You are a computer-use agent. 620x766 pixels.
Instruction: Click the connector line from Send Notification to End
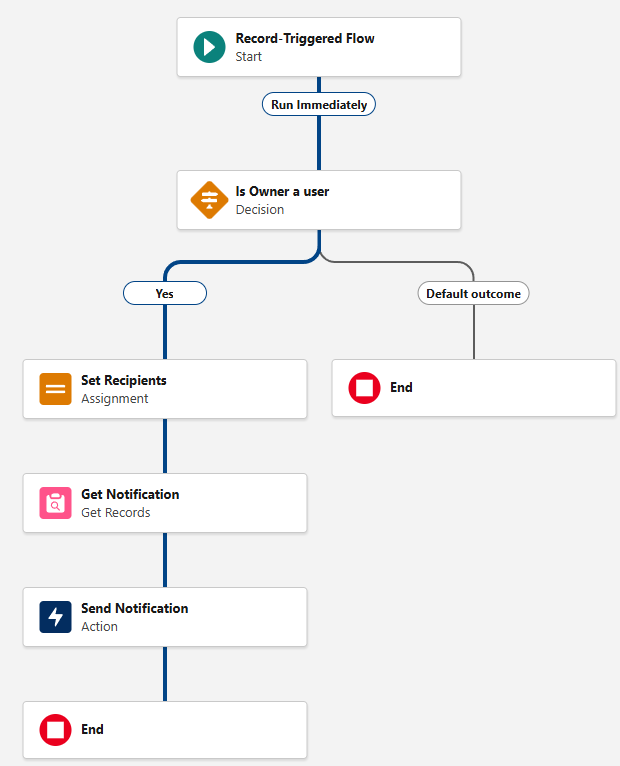point(165,674)
